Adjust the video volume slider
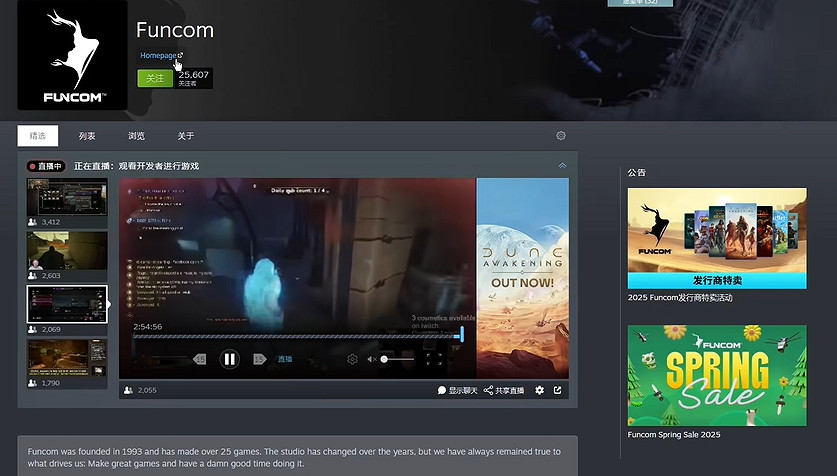The image size is (837, 476). [x=397, y=359]
